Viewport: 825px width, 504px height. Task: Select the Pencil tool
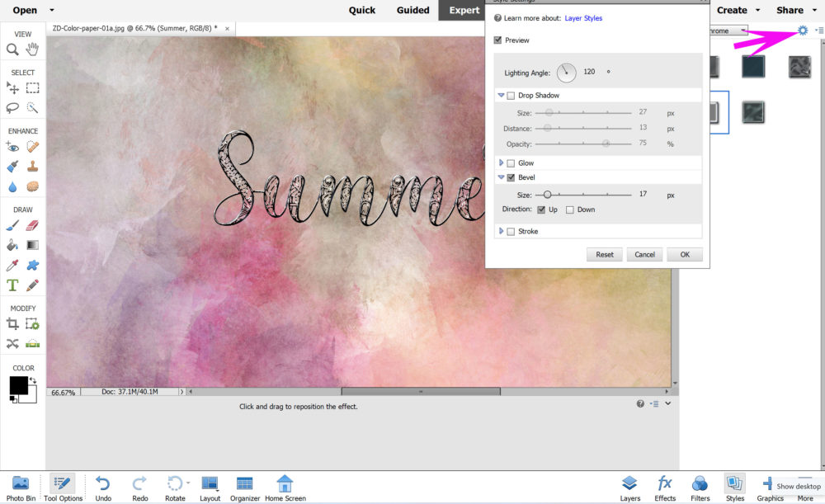(33, 285)
